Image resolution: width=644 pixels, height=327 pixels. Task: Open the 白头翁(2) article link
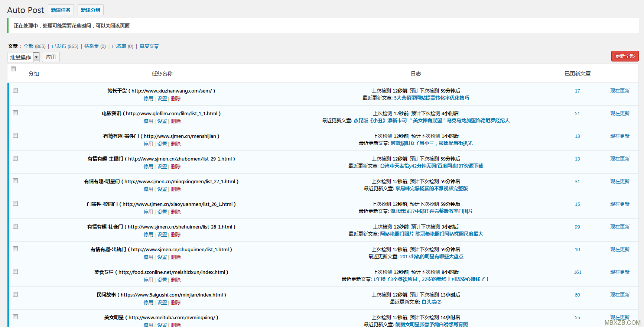pos(432,302)
